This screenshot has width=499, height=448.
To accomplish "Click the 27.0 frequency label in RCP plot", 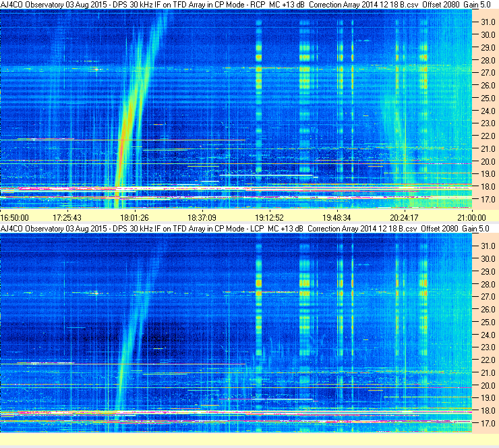I will tap(488, 73).
